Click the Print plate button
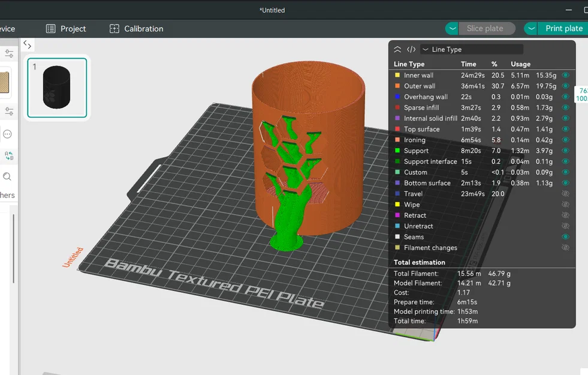Image resolution: width=588 pixels, height=375 pixels. tap(563, 29)
